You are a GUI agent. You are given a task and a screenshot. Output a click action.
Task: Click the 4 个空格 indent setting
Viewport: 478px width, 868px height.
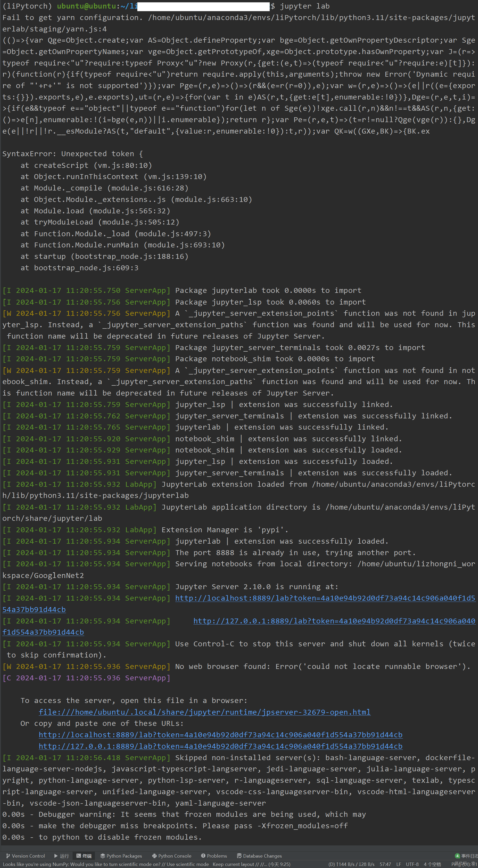tap(432, 864)
